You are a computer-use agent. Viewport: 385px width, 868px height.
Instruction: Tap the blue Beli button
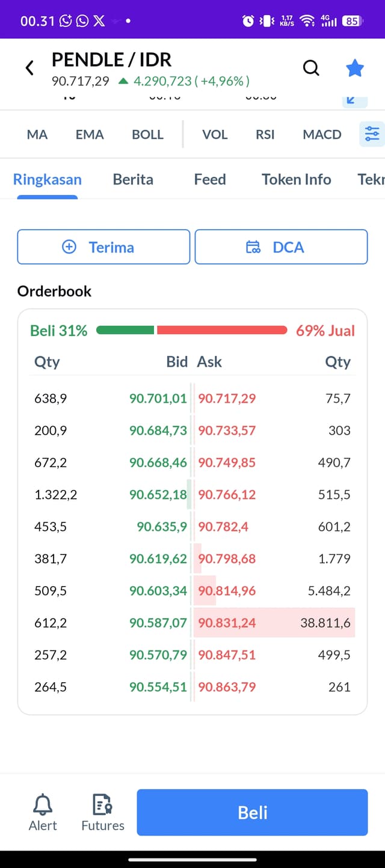point(252,813)
